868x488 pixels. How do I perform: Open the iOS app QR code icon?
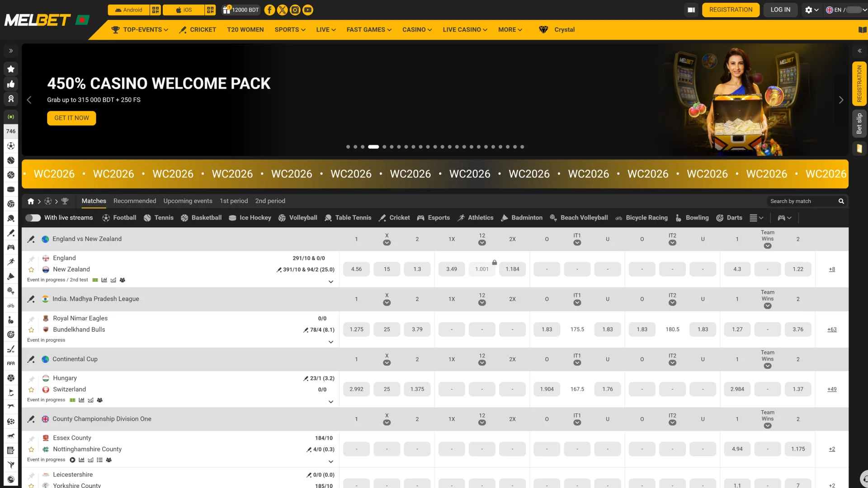coord(211,10)
